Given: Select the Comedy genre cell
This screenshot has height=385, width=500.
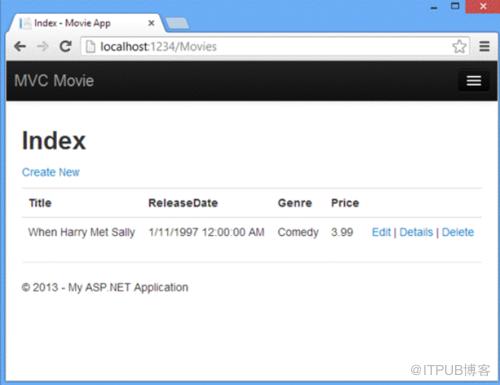Looking at the screenshot, I should (x=298, y=232).
